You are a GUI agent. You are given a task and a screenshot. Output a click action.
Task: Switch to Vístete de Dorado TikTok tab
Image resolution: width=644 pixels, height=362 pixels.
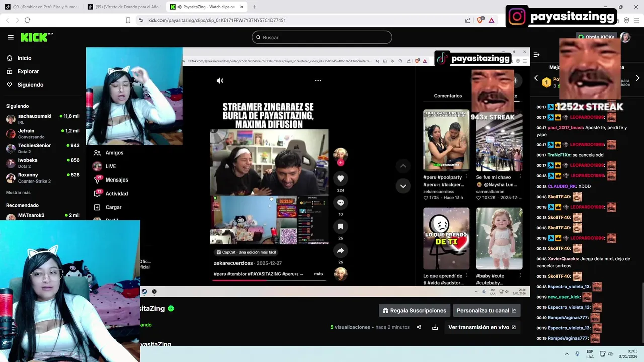[124, 7]
